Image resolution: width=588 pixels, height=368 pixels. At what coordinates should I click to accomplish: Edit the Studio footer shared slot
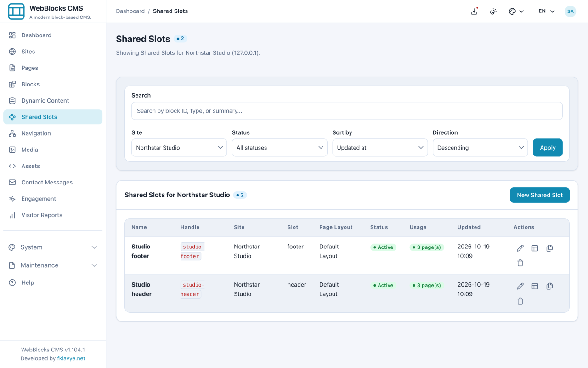(520, 248)
